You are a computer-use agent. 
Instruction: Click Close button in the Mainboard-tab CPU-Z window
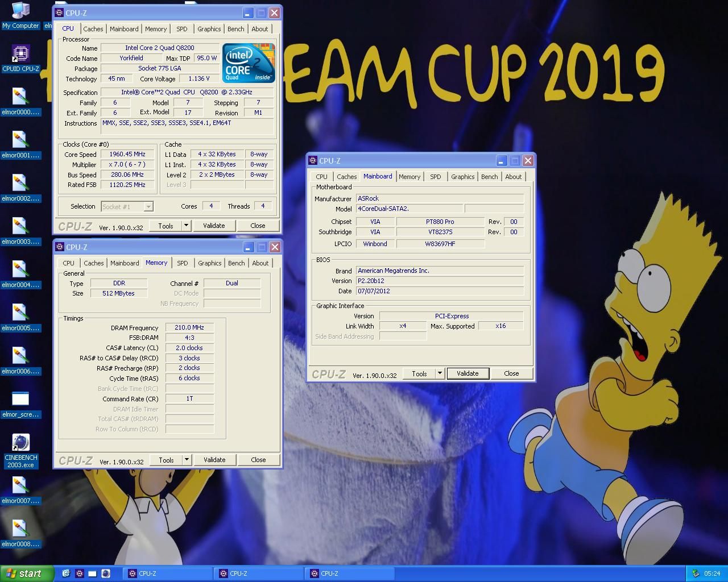pos(511,373)
